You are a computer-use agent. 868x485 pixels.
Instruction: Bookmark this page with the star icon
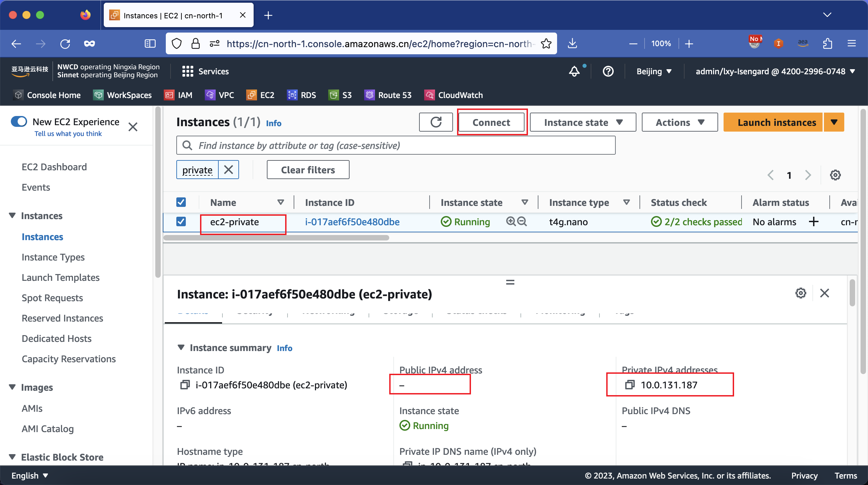(546, 43)
